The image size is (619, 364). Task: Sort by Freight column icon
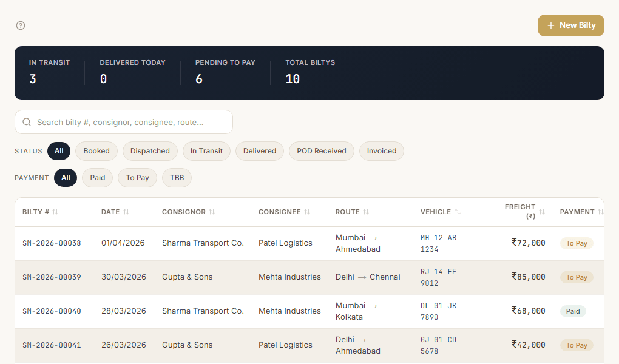pyautogui.click(x=542, y=212)
